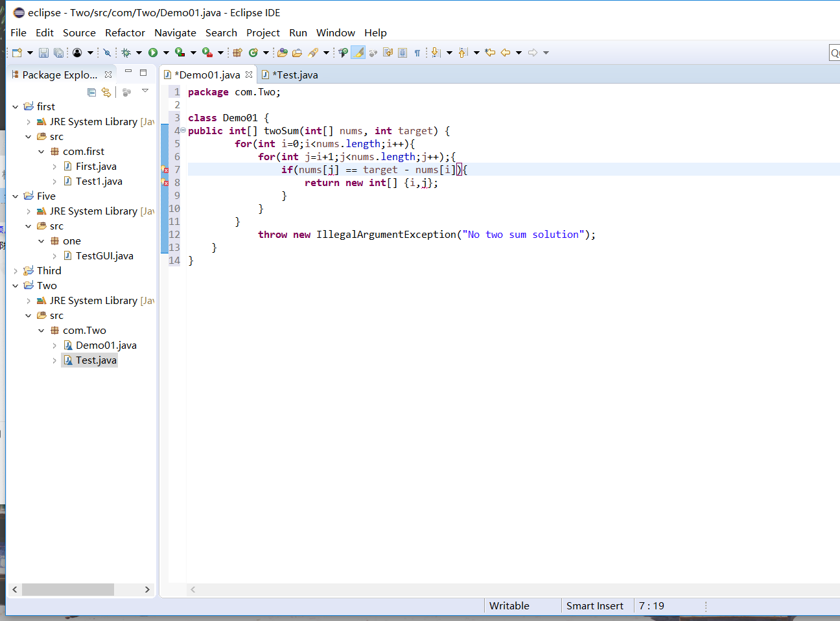Screen dimensions: 840x621
Task: Toggle the Mark Occurrences highlighter icon
Action: [x=358, y=53]
